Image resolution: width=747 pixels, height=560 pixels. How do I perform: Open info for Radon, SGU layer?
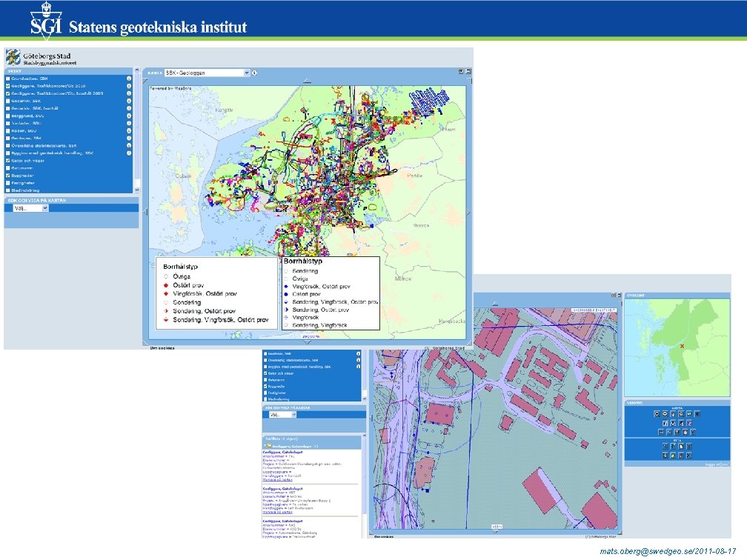(x=129, y=131)
